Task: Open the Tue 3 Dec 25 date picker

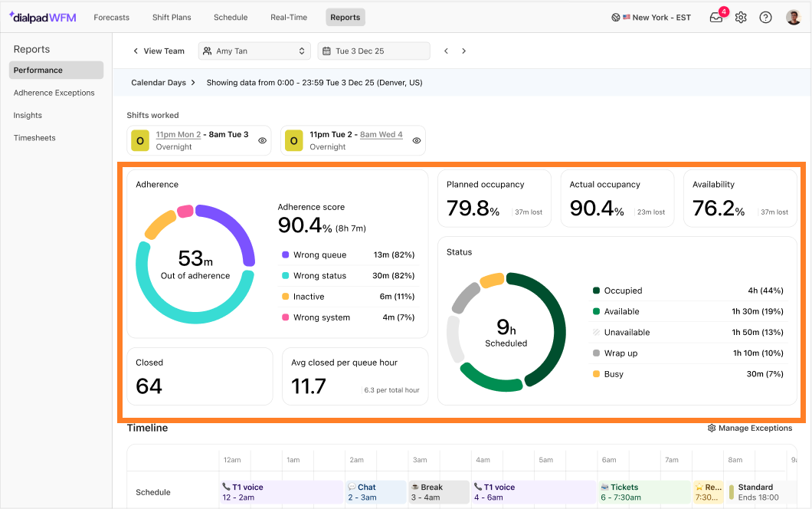Action: pyautogui.click(x=374, y=51)
